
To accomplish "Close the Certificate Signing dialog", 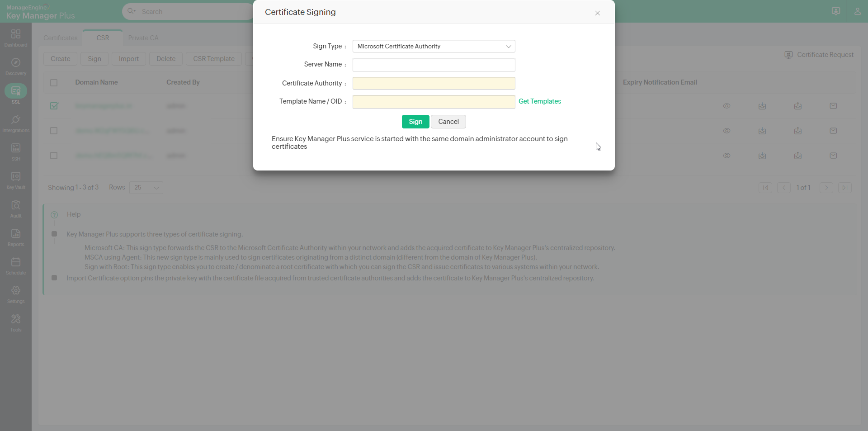I will pos(597,13).
